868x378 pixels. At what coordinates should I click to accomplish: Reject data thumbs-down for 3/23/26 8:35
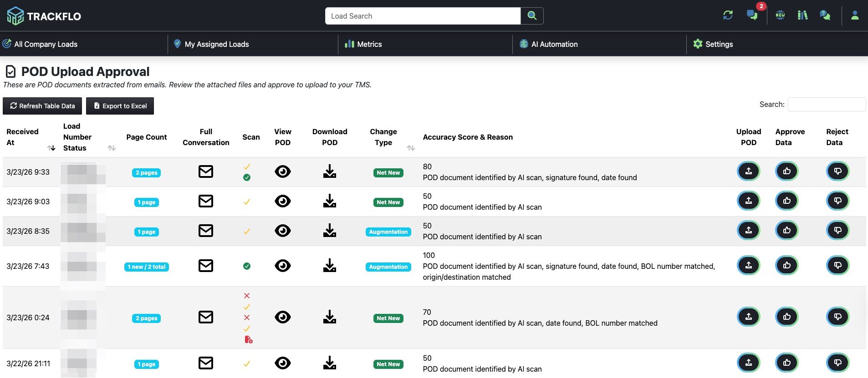(838, 230)
